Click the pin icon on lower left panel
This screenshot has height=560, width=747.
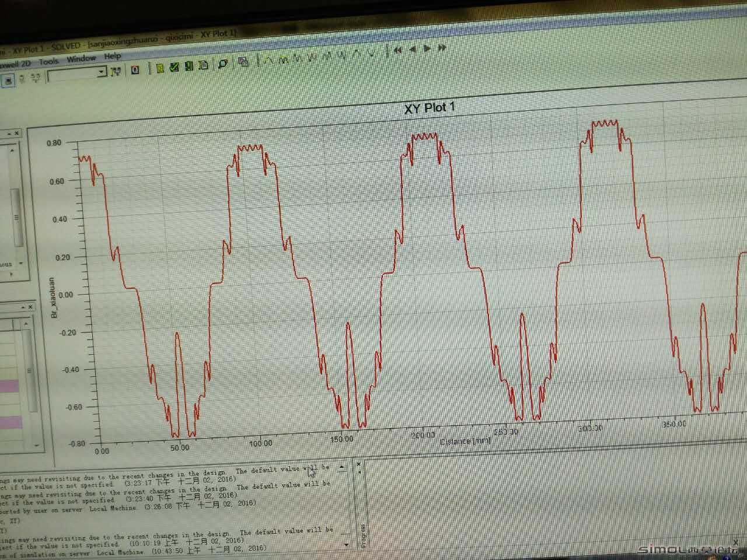click(23, 306)
